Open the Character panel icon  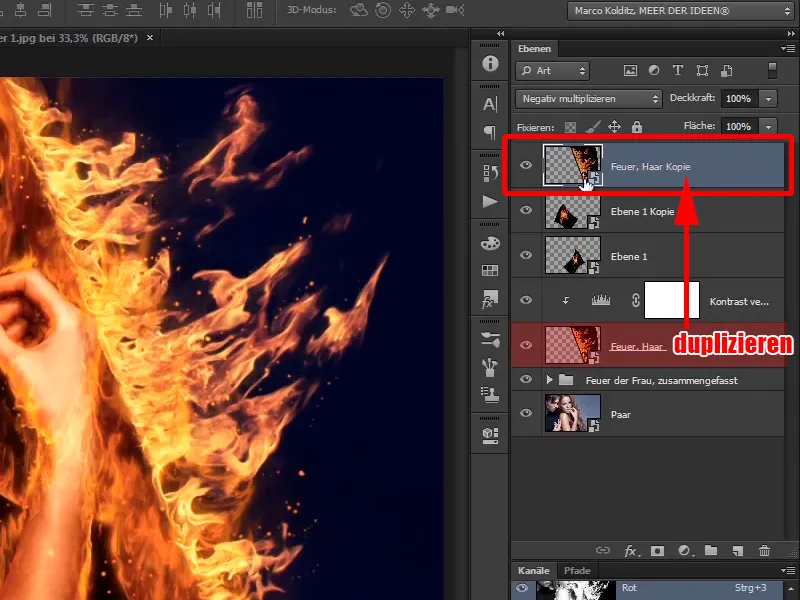490,104
